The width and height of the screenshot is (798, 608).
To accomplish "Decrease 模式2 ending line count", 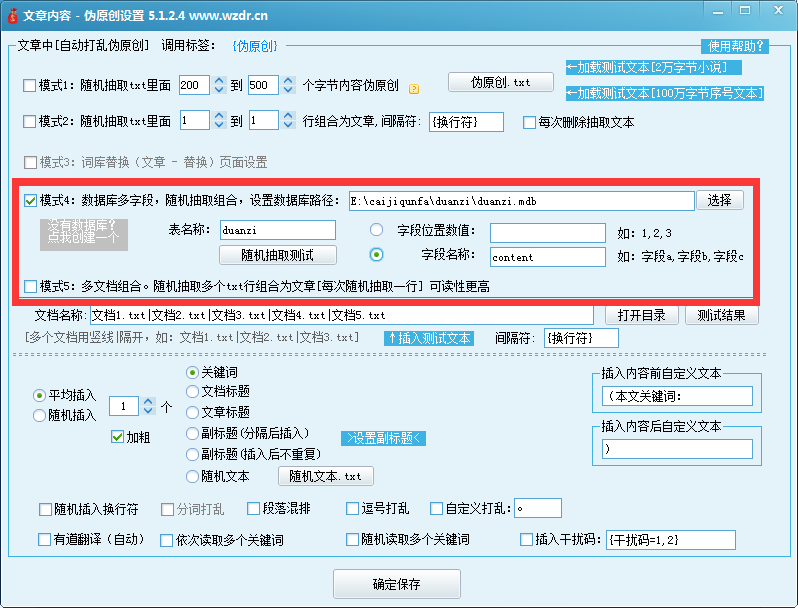I will click(288, 125).
